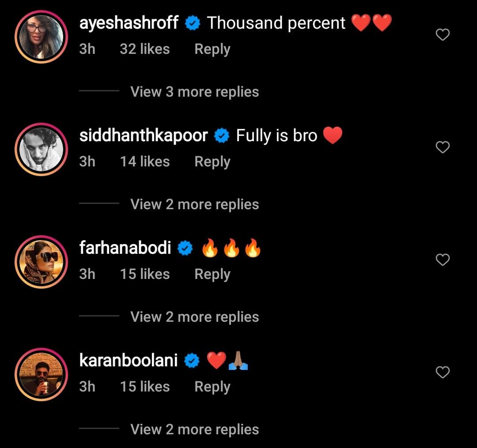Viewport: 477px width, 448px height.
Task: Click karanboolani's verified checkmark icon
Action: (191, 360)
